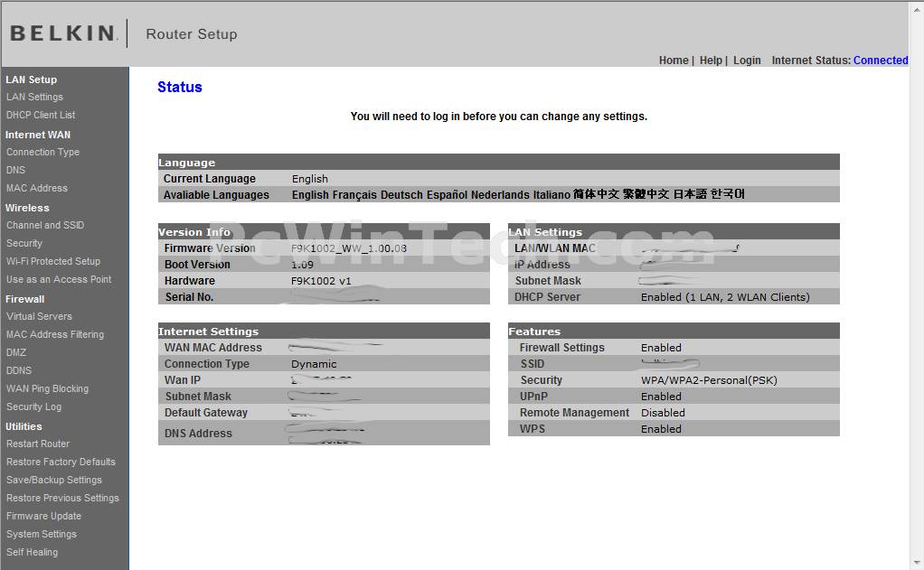Open the DDNS page
Screen dimensions: 924x570
19,370
